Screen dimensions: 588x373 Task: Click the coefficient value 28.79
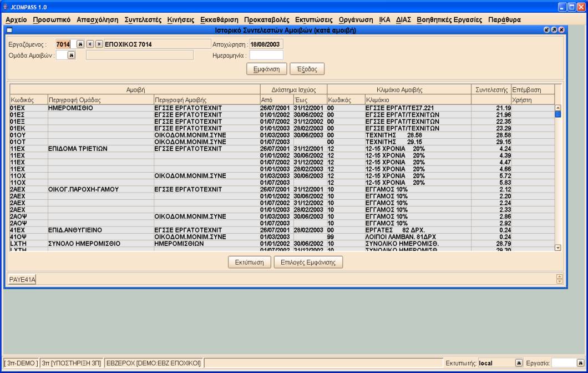pyautogui.click(x=503, y=244)
